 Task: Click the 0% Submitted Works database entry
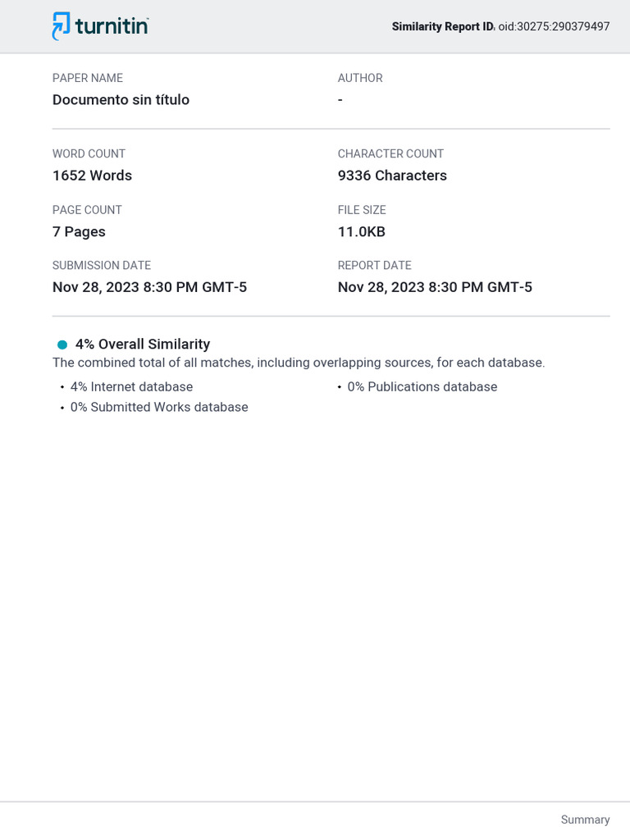(159, 407)
